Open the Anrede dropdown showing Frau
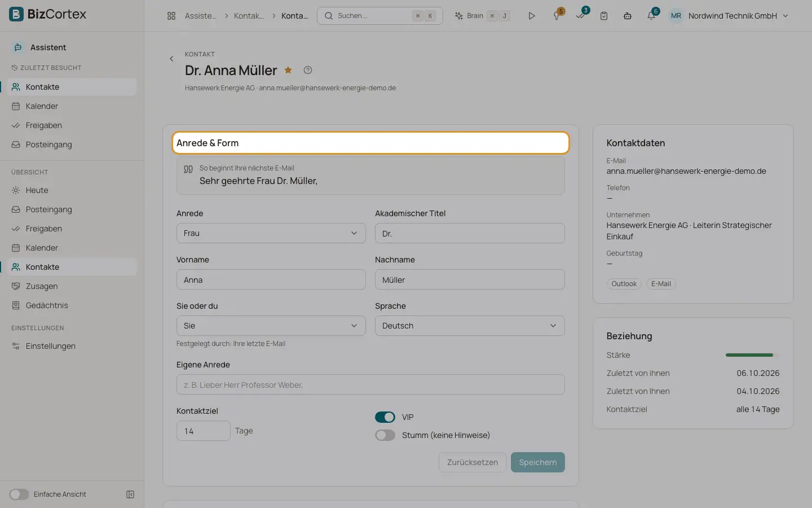The image size is (812, 508). (x=271, y=233)
